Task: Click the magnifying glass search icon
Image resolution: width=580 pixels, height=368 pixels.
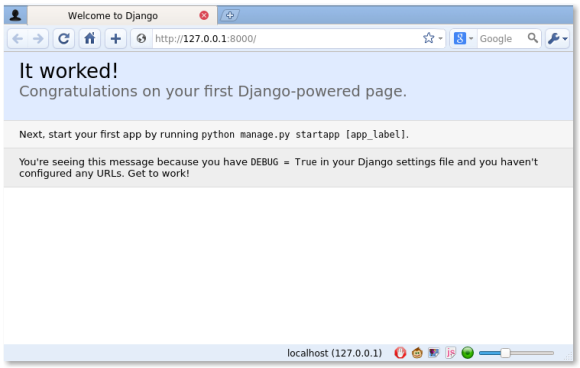Action: click(x=533, y=38)
